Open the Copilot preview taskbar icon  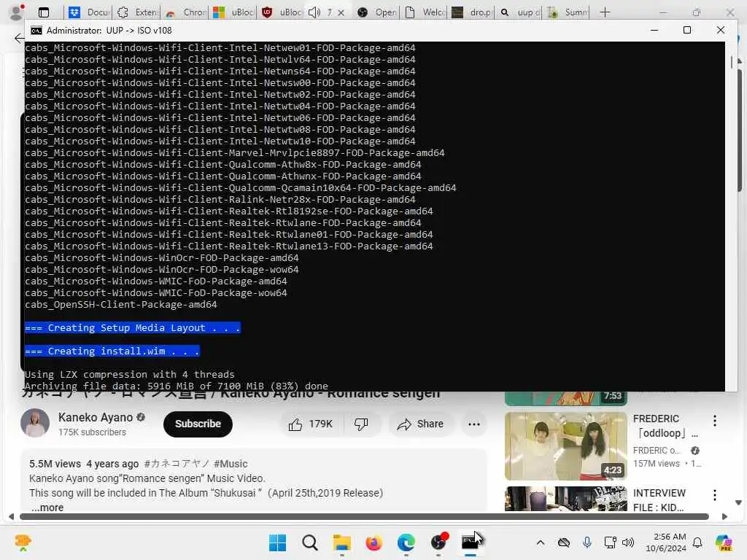[724, 542]
